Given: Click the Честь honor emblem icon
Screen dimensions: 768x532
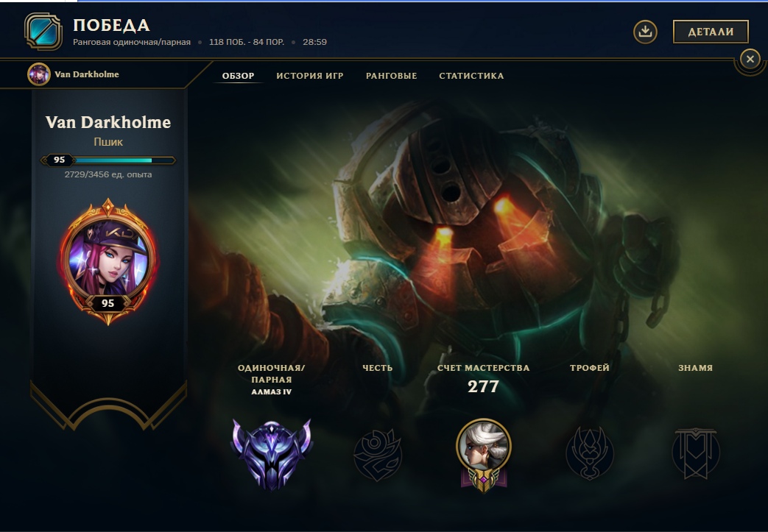Looking at the screenshot, I should (378, 455).
